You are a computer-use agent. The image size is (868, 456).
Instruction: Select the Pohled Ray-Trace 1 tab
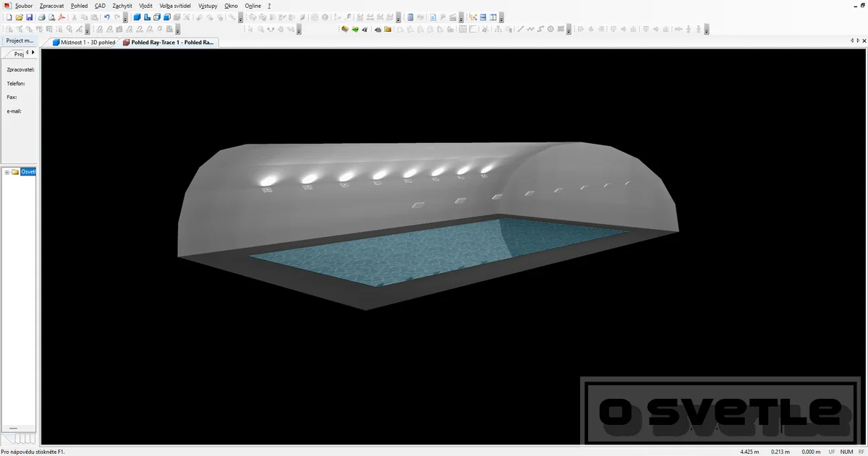pos(169,43)
